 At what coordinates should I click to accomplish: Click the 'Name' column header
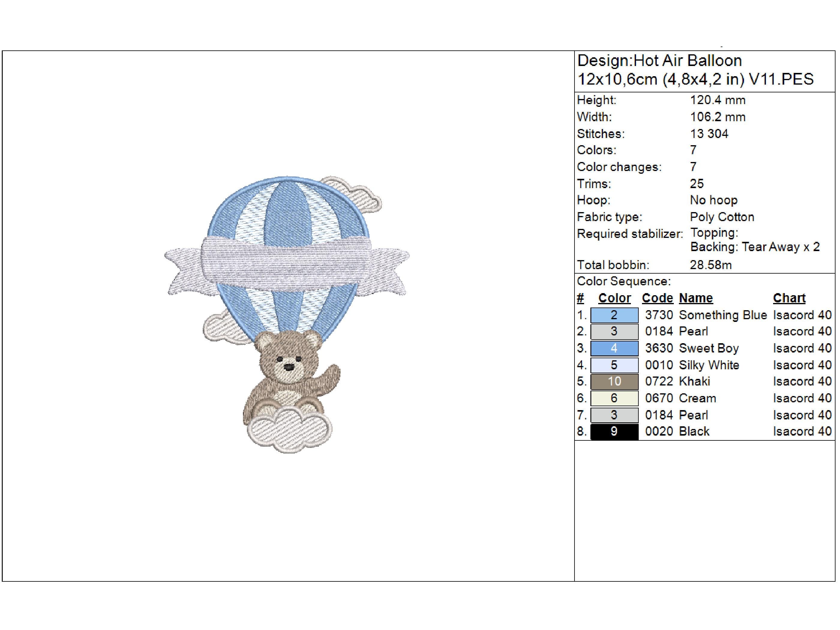tap(696, 298)
